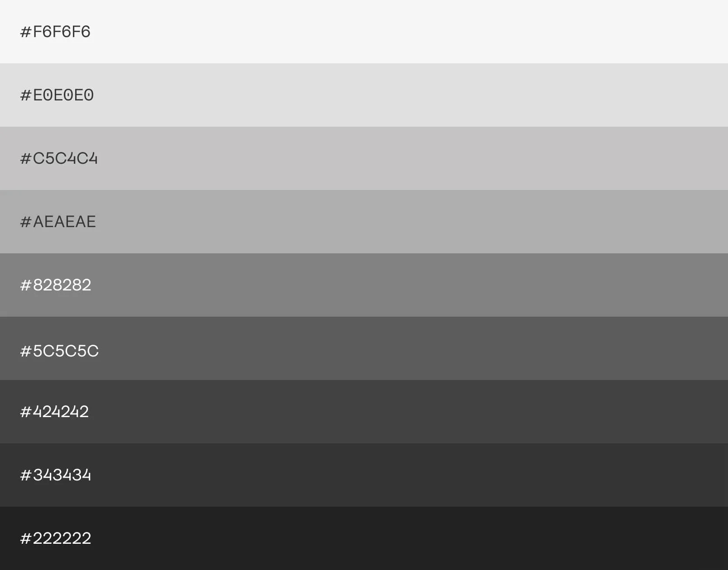
Task: Select the #AEAEAE color swatch
Action: [364, 222]
